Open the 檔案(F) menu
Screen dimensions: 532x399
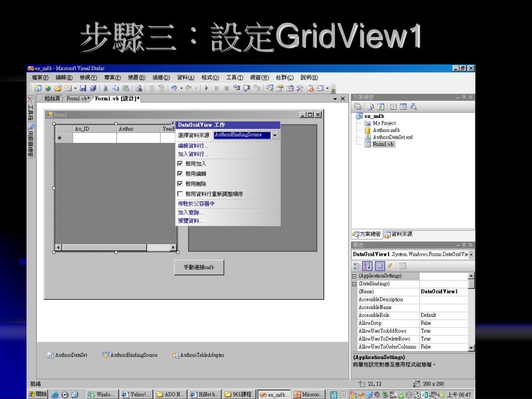click(40, 78)
